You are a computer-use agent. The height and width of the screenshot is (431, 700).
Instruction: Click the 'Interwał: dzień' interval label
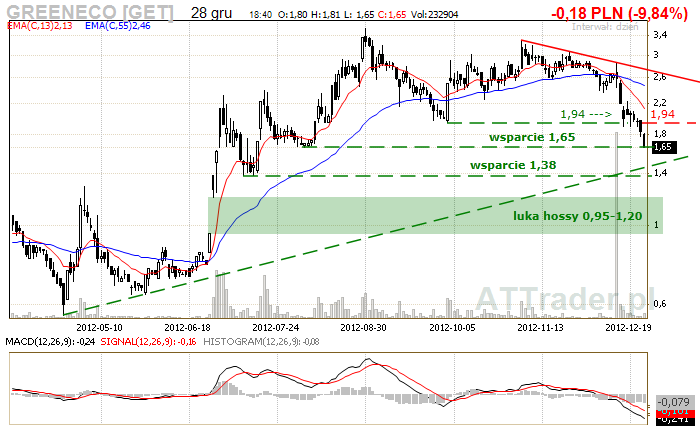pyautogui.click(x=605, y=27)
